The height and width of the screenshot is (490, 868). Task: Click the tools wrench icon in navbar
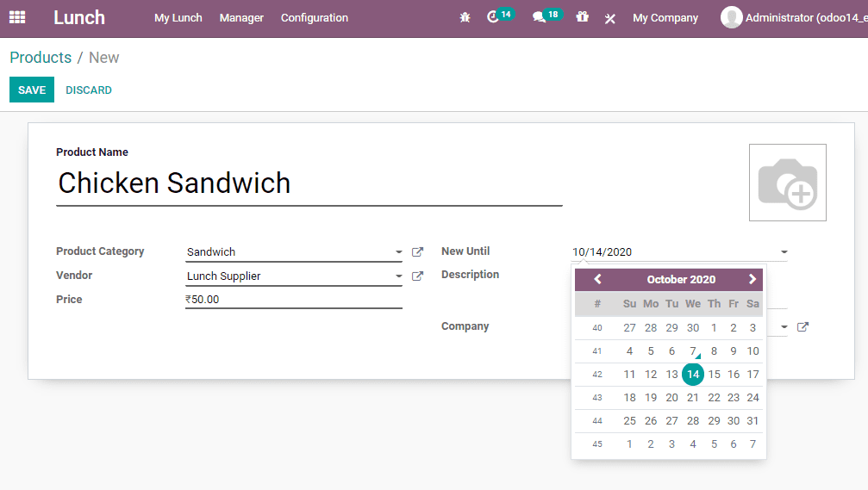pyautogui.click(x=610, y=18)
